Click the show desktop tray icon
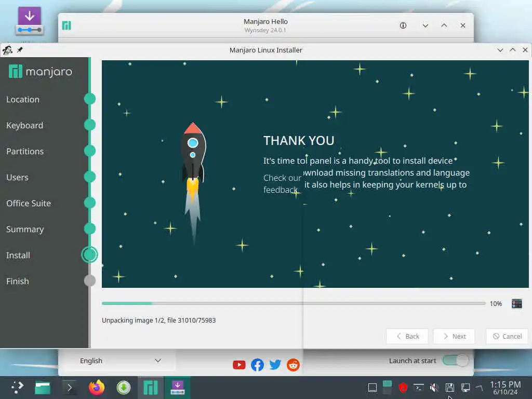 373,388
